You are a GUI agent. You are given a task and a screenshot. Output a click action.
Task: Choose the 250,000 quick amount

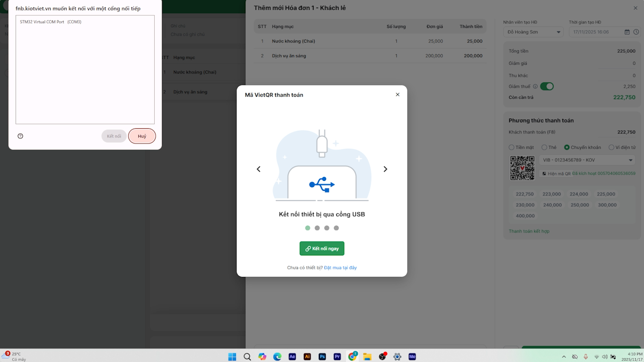(x=580, y=205)
